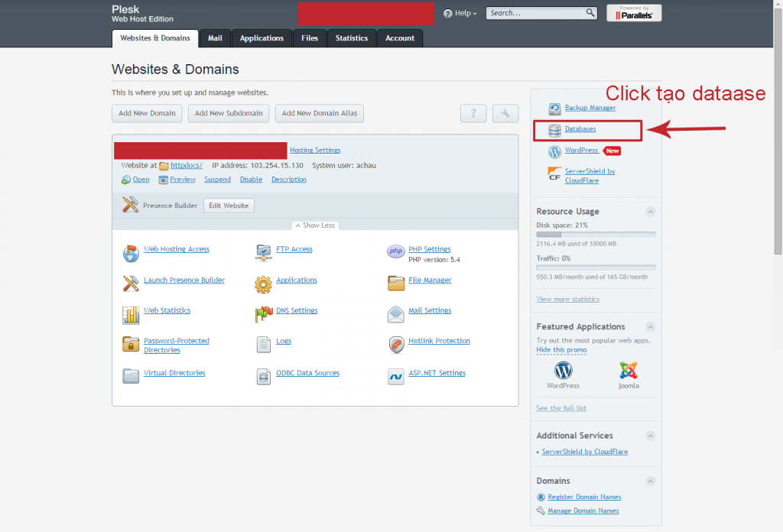Click the Joomla featured app icon

(629, 371)
